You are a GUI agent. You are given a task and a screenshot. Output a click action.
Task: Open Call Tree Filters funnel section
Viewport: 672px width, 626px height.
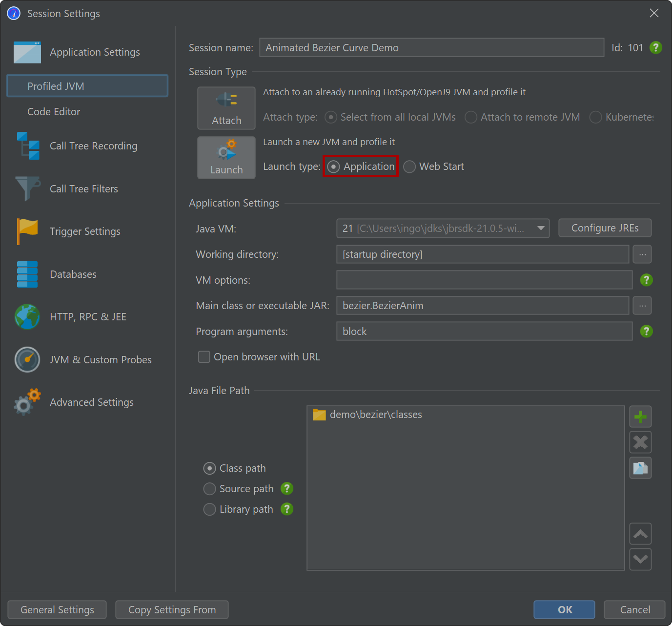pos(83,189)
